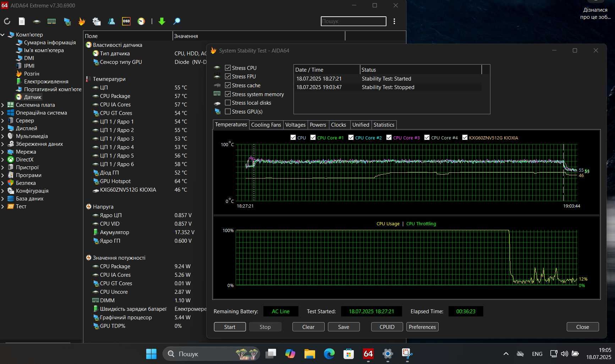This screenshot has width=615, height=364.
Task: Expand Системна плата tree node
Action: [3, 105]
